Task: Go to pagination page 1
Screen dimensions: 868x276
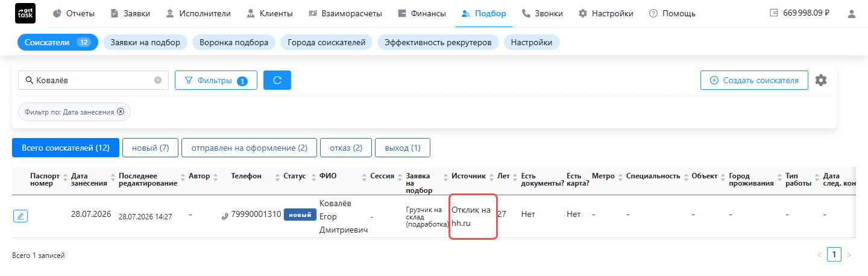Action: pos(834,255)
